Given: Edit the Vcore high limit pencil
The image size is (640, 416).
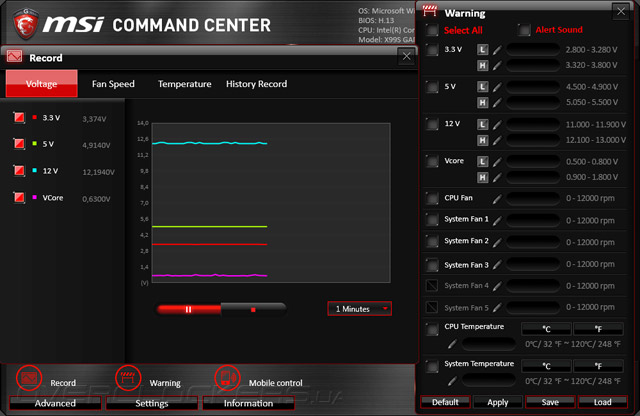Looking at the screenshot, I should pos(497,178).
